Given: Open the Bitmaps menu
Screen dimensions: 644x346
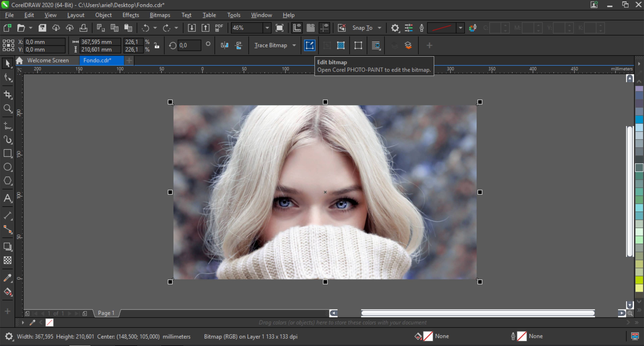Looking at the screenshot, I should pyautogui.click(x=160, y=15).
